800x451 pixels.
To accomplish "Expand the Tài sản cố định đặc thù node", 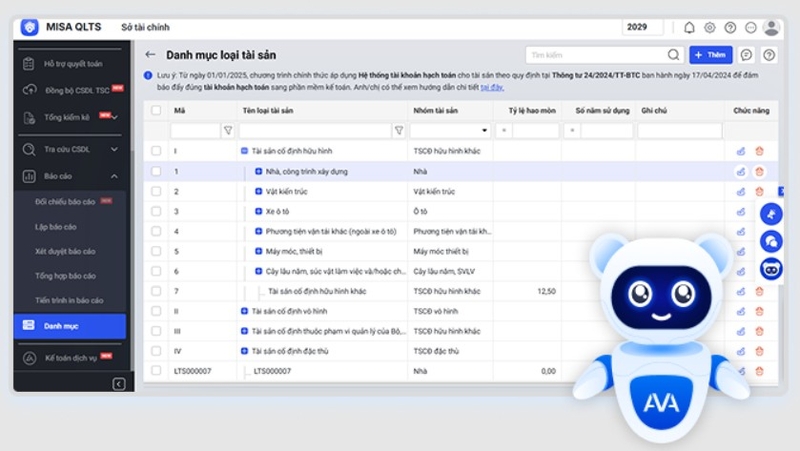I will (244, 351).
